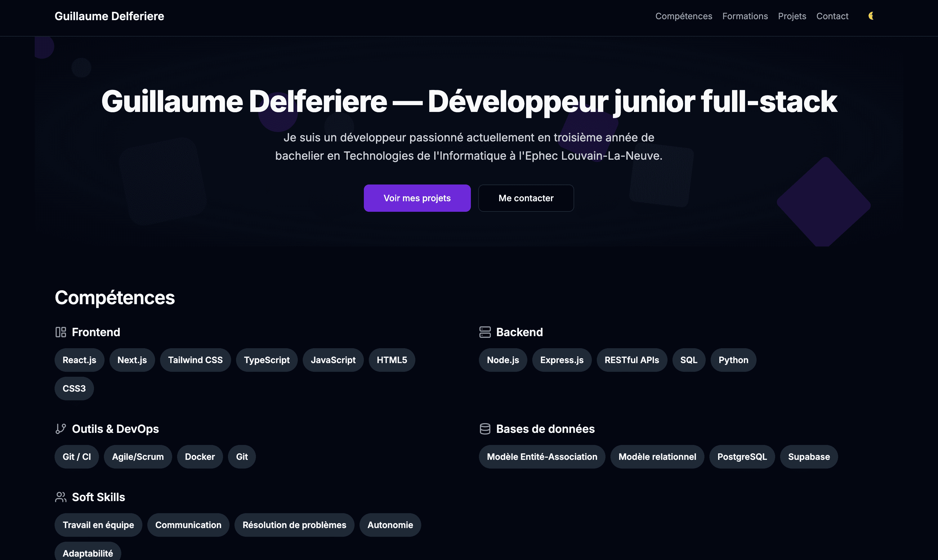This screenshot has width=938, height=560.
Task: Open the Projets navigation link
Action: click(792, 16)
